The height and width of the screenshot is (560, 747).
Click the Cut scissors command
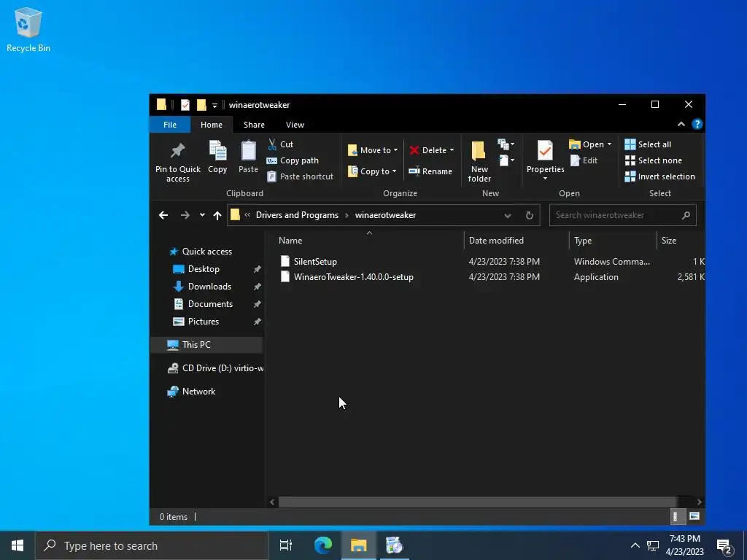pyautogui.click(x=281, y=144)
